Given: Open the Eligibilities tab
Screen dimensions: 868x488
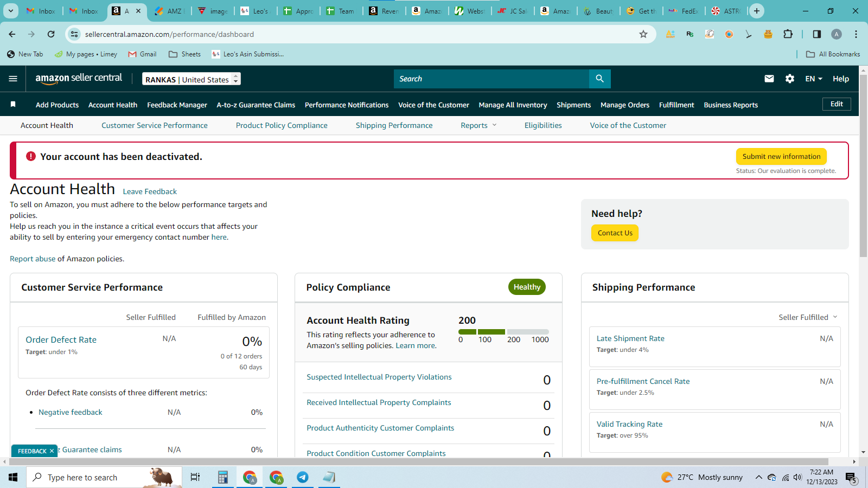Looking at the screenshot, I should [x=543, y=125].
